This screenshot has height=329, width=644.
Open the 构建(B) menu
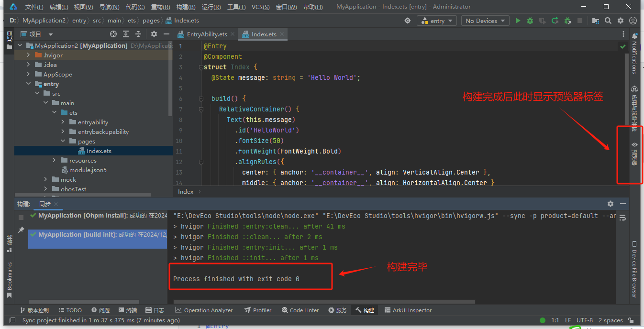[x=186, y=7]
